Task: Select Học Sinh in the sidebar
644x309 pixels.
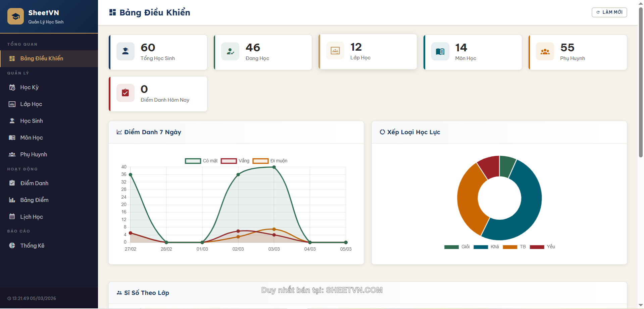Action: tap(32, 121)
